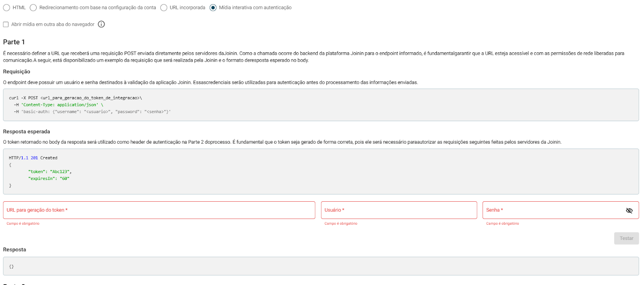Click the error message under the URL field
The width and height of the screenshot is (644, 285).
click(23, 223)
